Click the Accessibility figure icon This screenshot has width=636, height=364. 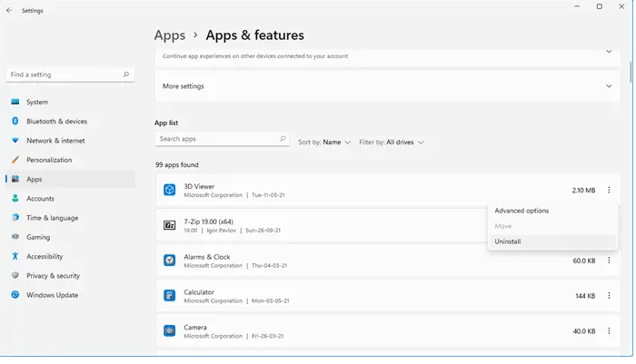tap(15, 256)
